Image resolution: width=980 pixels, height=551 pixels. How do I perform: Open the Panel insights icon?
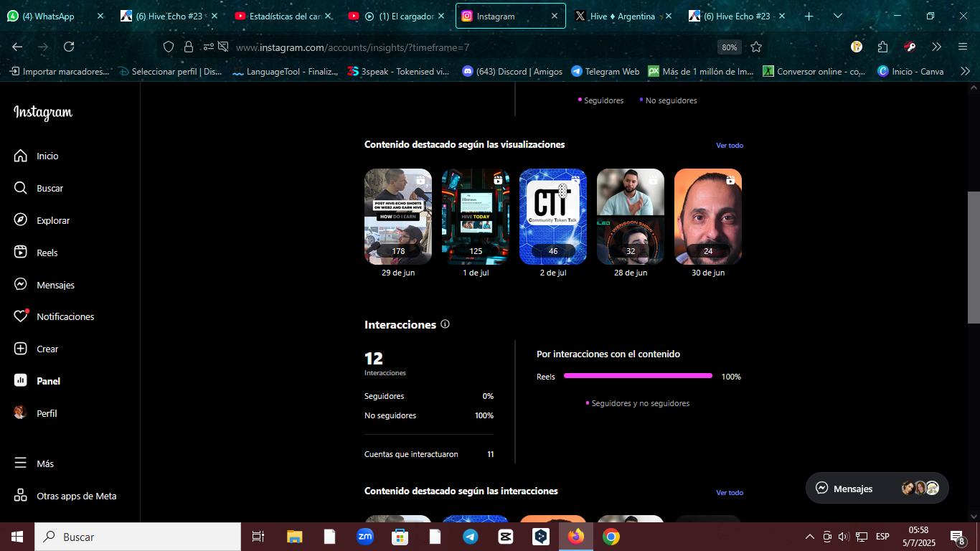[21, 381]
